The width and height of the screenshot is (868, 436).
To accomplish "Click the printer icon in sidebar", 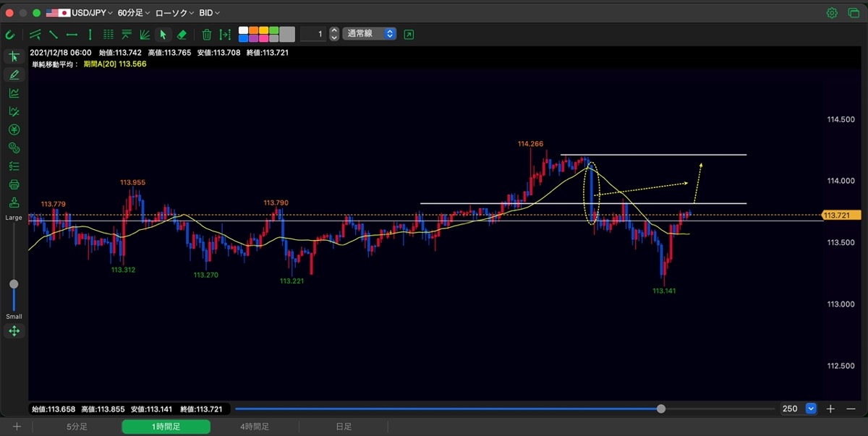I will point(14,184).
